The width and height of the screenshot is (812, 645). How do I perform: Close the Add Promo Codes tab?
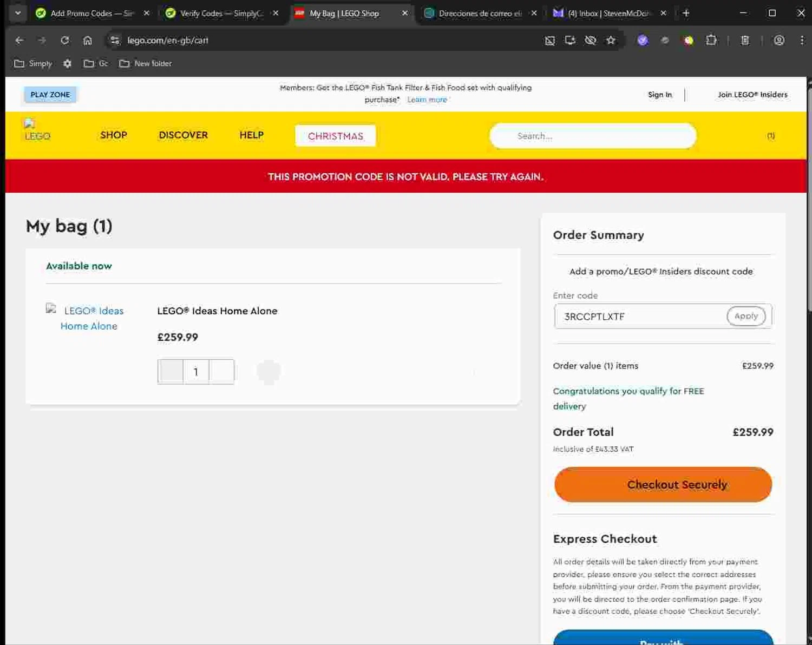click(146, 13)
